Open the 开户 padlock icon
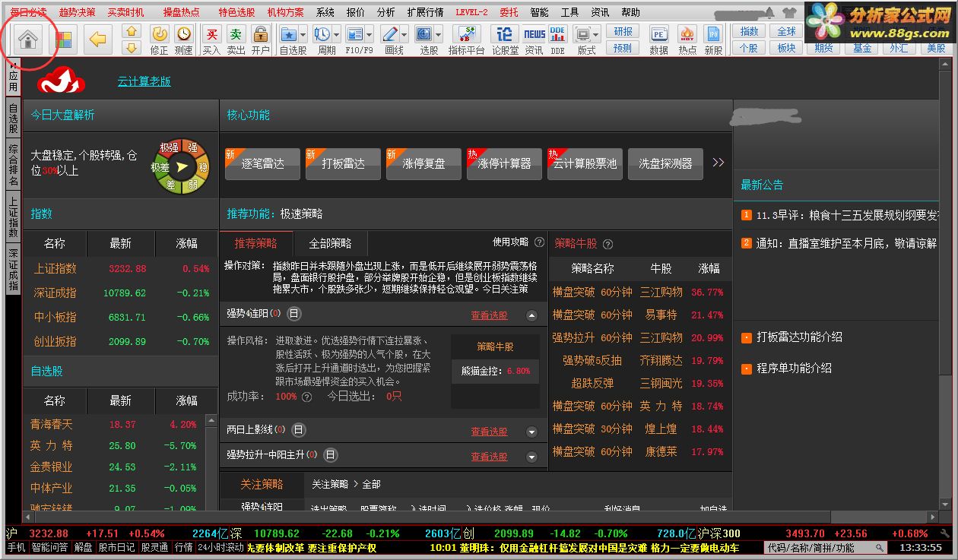 [x=261, y=34]
